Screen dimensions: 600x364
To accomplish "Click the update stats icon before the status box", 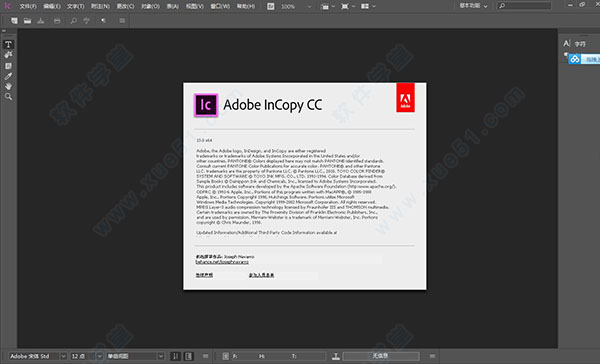I will [x=336, y=356].
